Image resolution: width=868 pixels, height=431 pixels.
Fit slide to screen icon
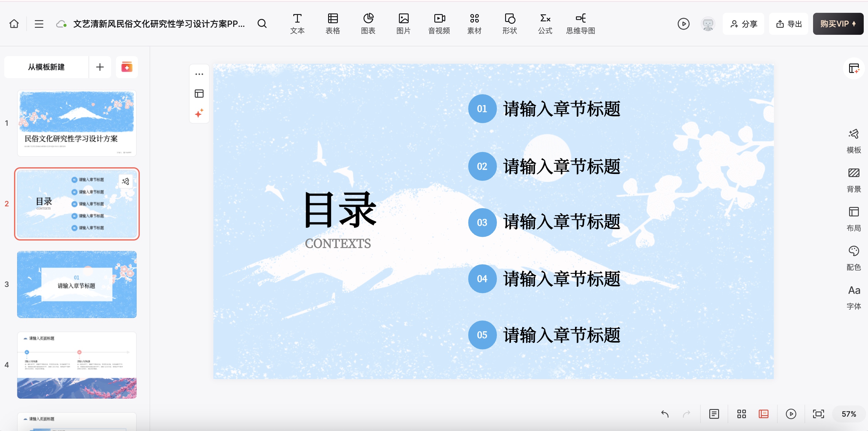point(819,414)
